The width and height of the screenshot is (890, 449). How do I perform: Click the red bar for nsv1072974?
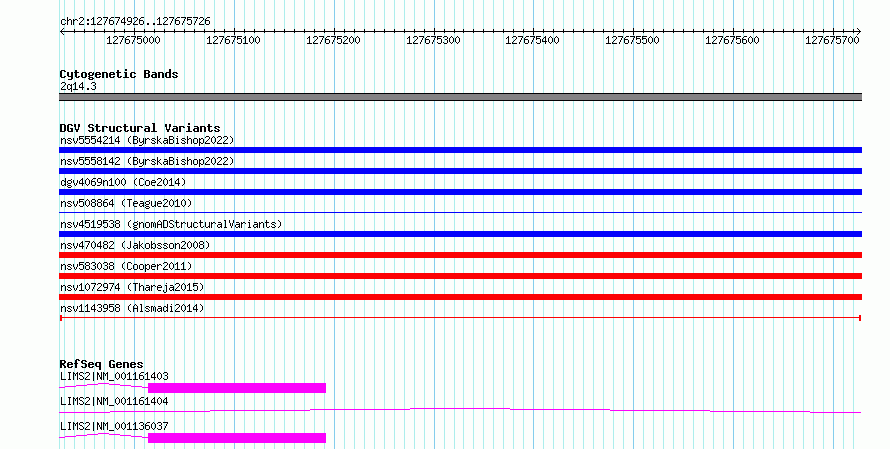coord(460,297)
